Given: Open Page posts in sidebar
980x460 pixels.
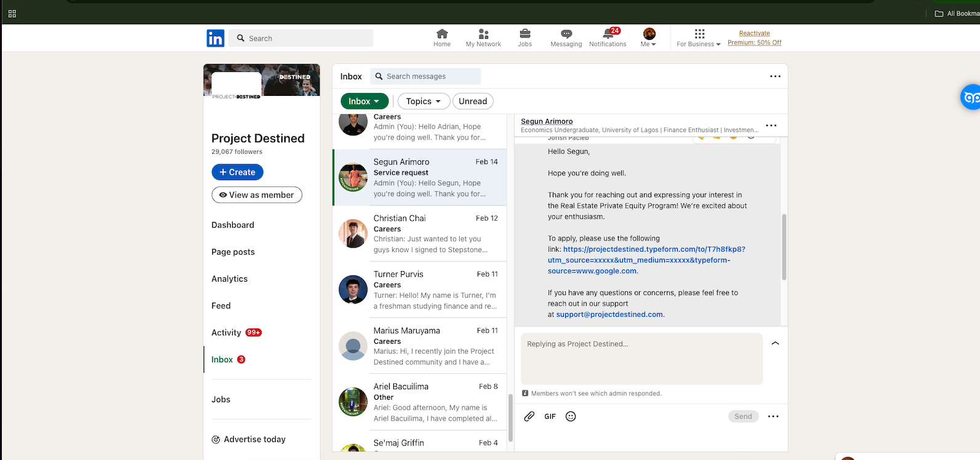Looking at the screenshot, I should point(233,252).
